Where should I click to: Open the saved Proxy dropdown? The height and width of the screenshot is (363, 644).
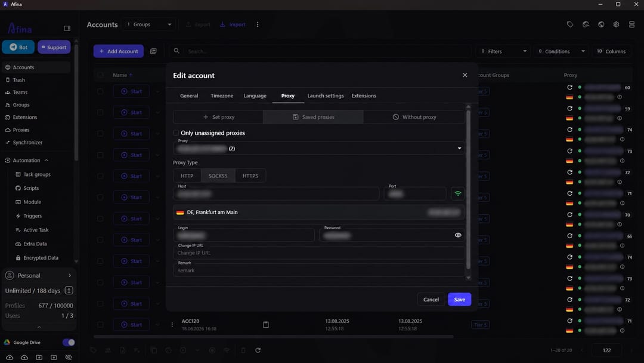coord(319,148)
